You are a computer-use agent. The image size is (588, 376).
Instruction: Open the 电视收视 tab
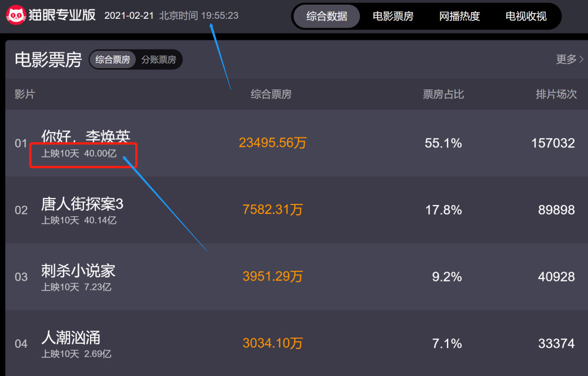coord(526,16)
